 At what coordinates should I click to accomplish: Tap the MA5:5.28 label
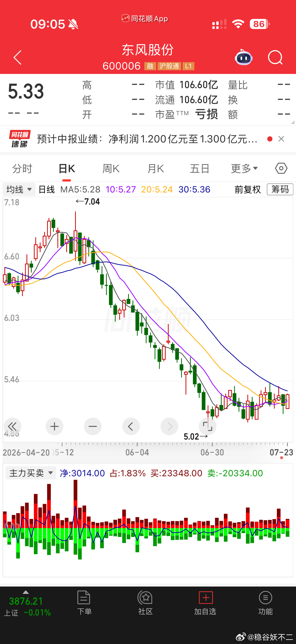(x=80, y=190)
